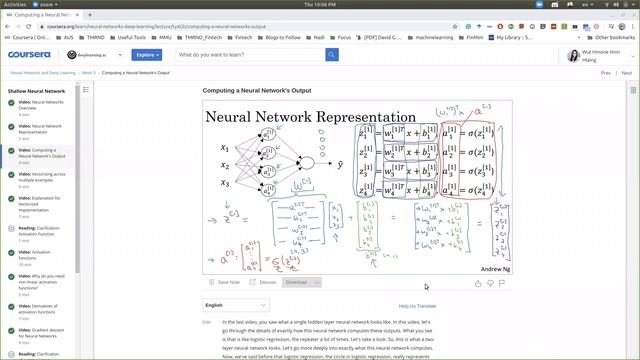This screenshot has width=640, height=360.
Task: Click the user profile photo avatar
Action: tap(573, 56)
